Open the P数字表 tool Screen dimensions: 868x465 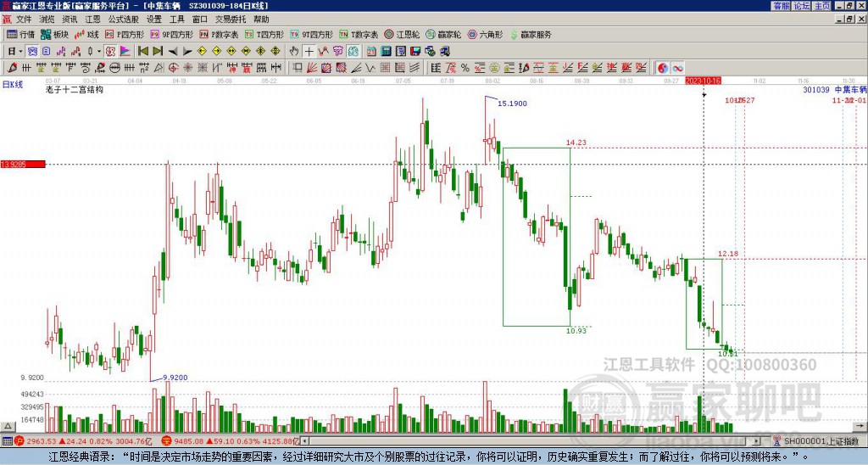(x=219, y=34)
